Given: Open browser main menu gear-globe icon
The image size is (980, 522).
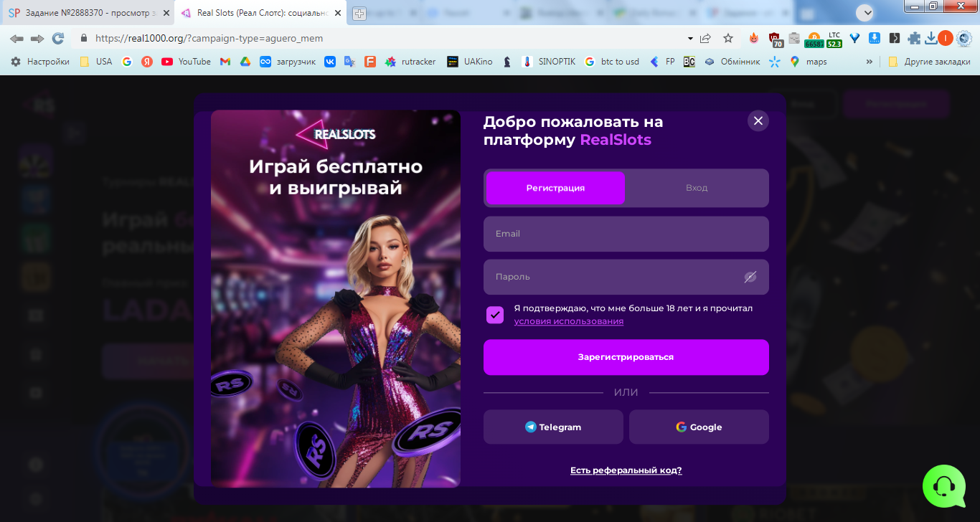Looking at the screenshot, I should (964, 39).
